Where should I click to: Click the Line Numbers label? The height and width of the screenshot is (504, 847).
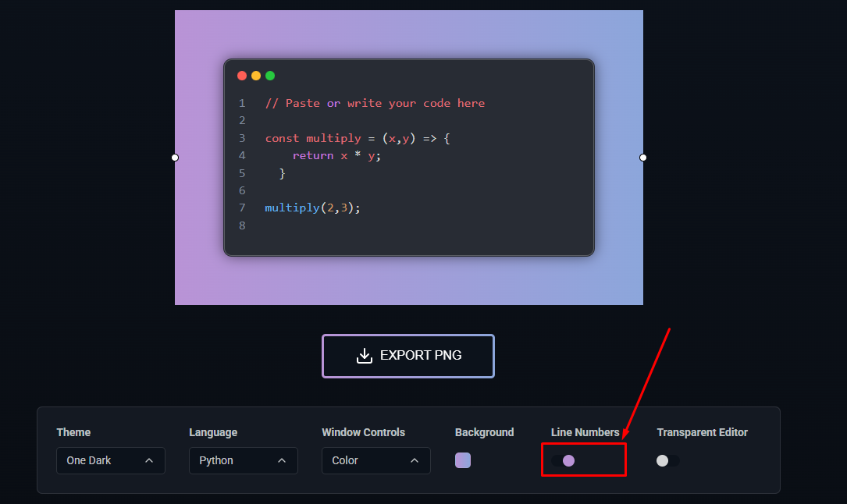[585, 432]
